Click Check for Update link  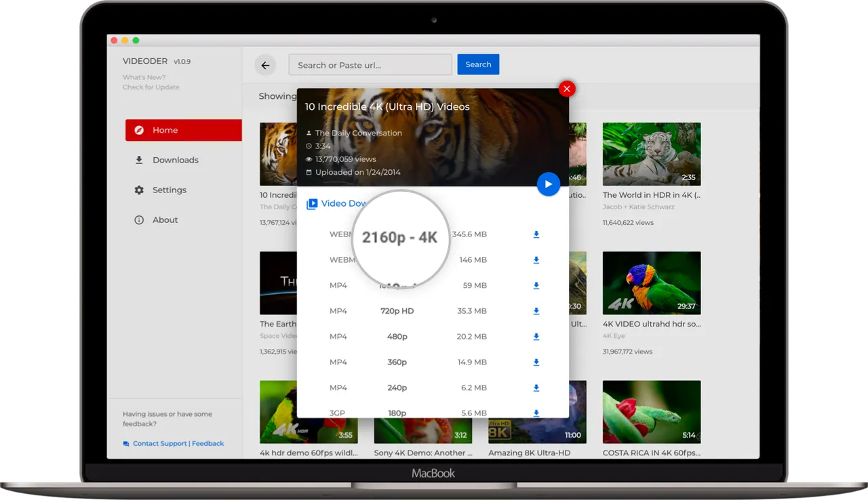point(151,87)
